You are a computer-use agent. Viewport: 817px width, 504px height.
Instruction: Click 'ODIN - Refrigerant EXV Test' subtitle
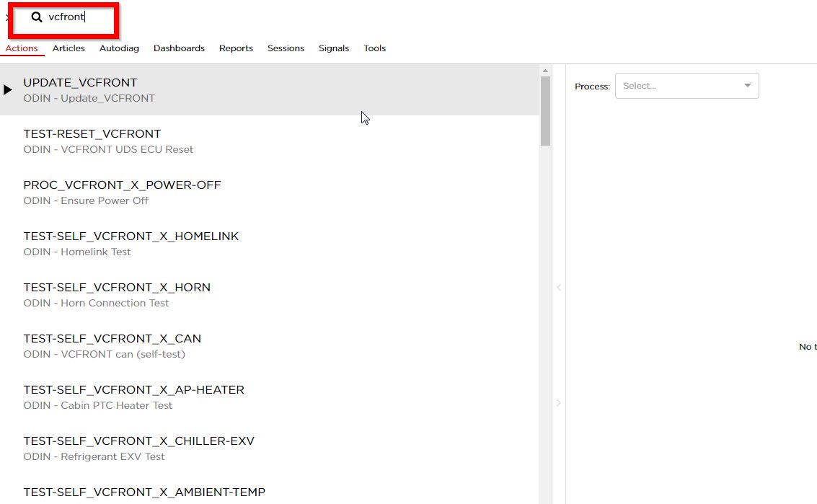click(x=94, y=456)
